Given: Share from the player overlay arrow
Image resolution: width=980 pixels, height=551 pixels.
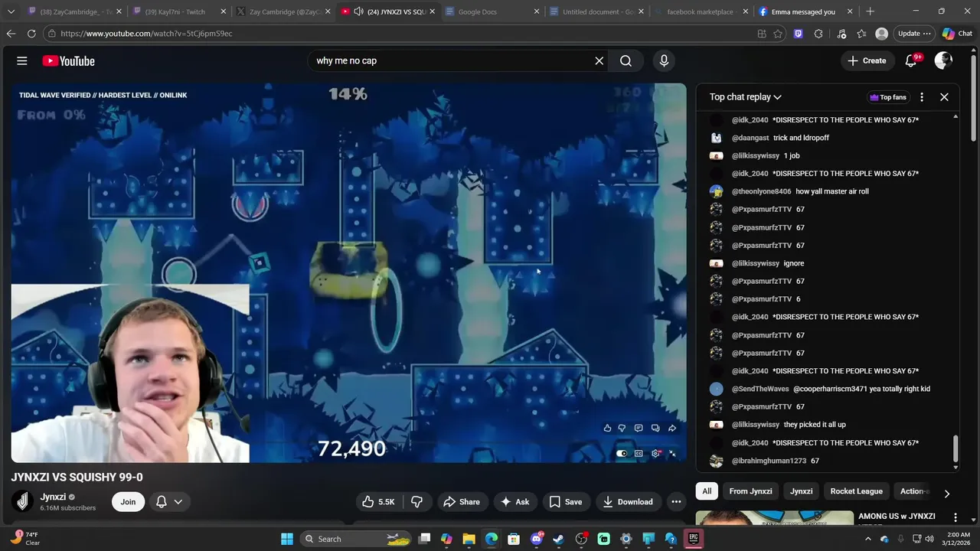Looking at the screenshot, I should click(672, 428).
